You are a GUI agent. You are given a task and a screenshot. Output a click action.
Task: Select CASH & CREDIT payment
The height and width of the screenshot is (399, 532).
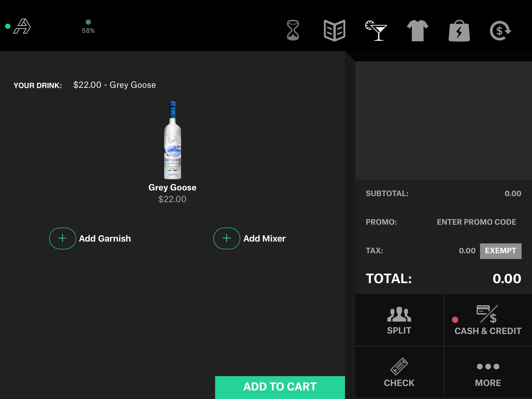488,320
